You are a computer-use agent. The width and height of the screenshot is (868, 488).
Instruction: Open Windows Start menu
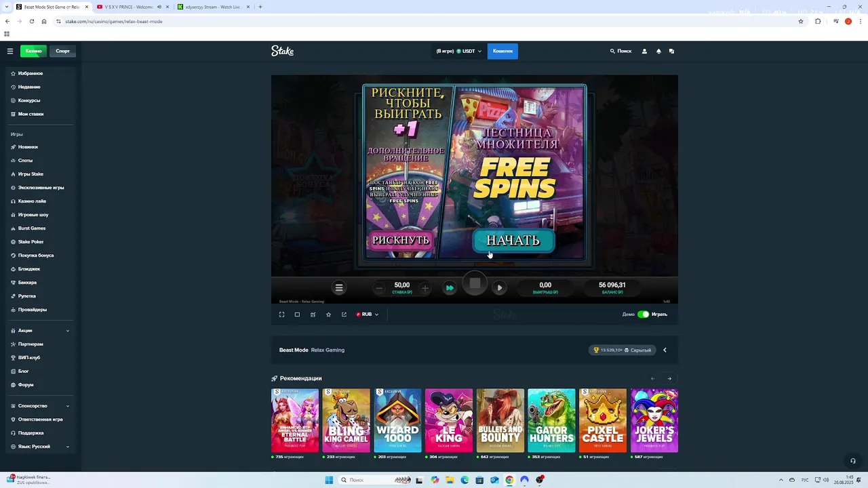tap(329, 480)
